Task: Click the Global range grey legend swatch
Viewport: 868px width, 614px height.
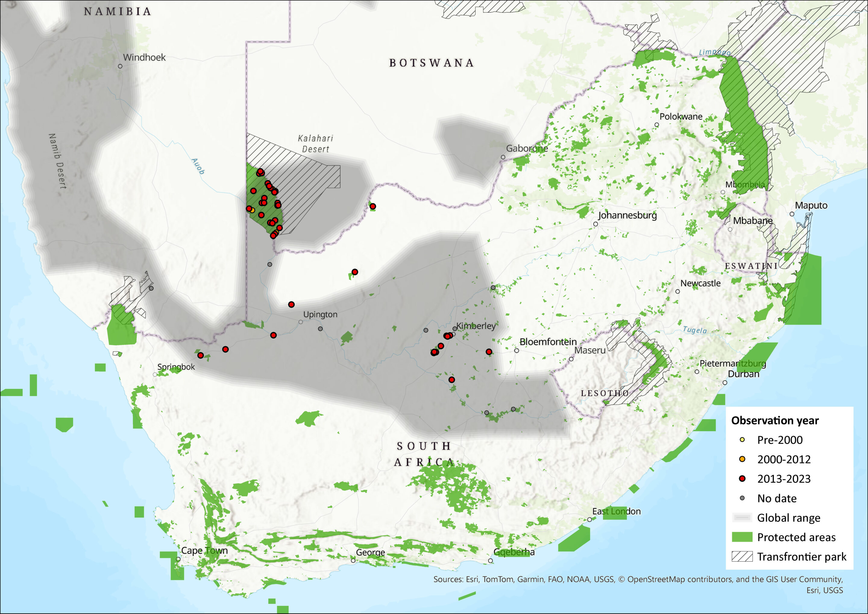Action: [742, 517]
